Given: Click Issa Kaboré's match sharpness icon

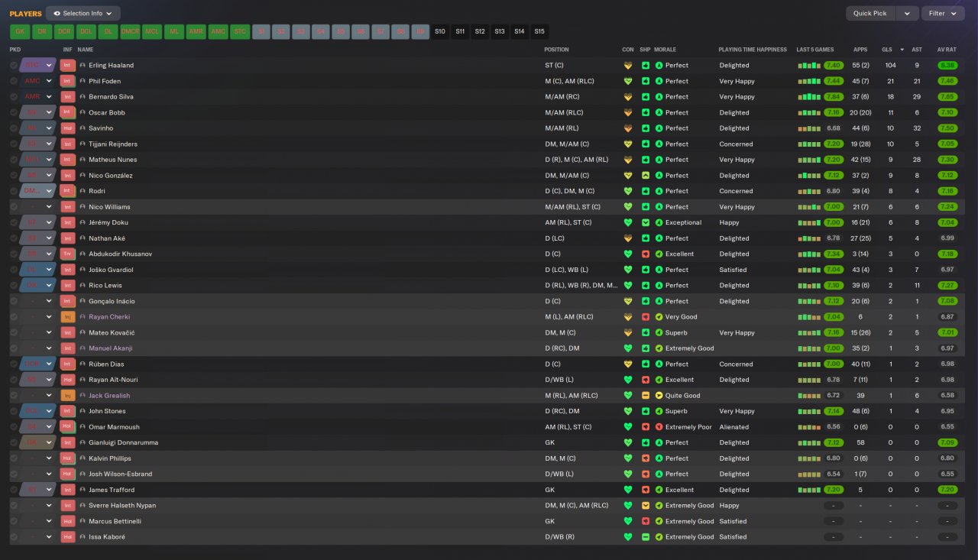Looking at the screenshot, I should [646, 537].
